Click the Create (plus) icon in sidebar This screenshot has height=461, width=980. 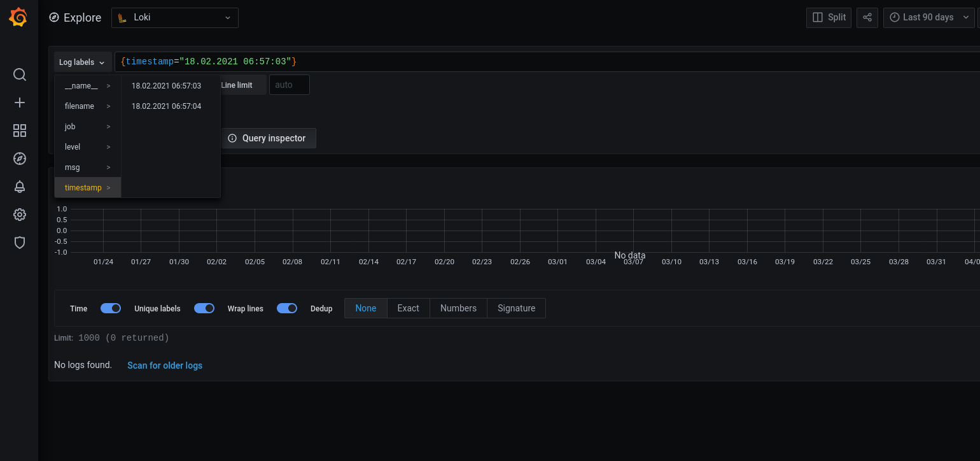(x=19, y=103)
